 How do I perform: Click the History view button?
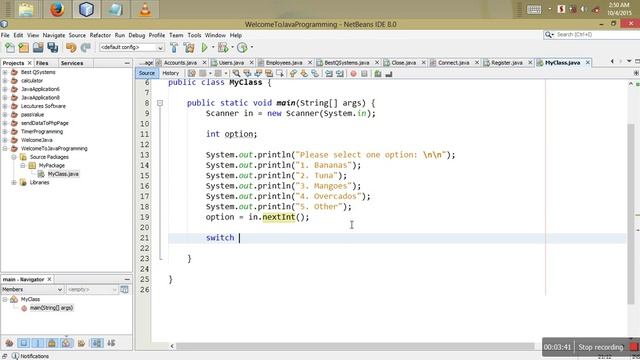[x=171, y=73]
